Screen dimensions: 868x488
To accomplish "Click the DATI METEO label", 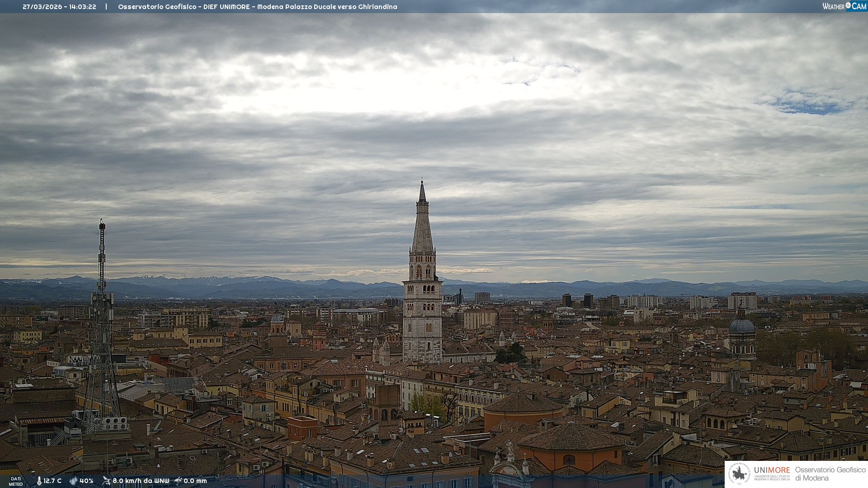I will [x=16, y=481].
